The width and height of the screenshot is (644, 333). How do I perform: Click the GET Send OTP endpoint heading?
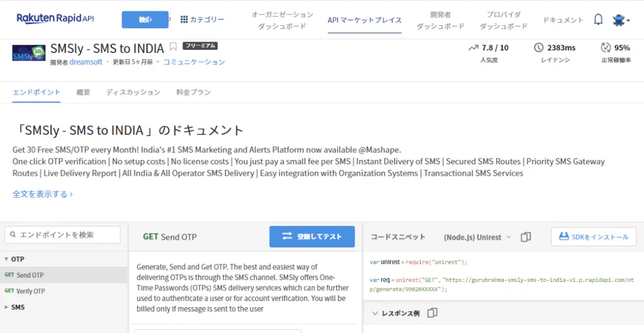click(x=170, y=237)
